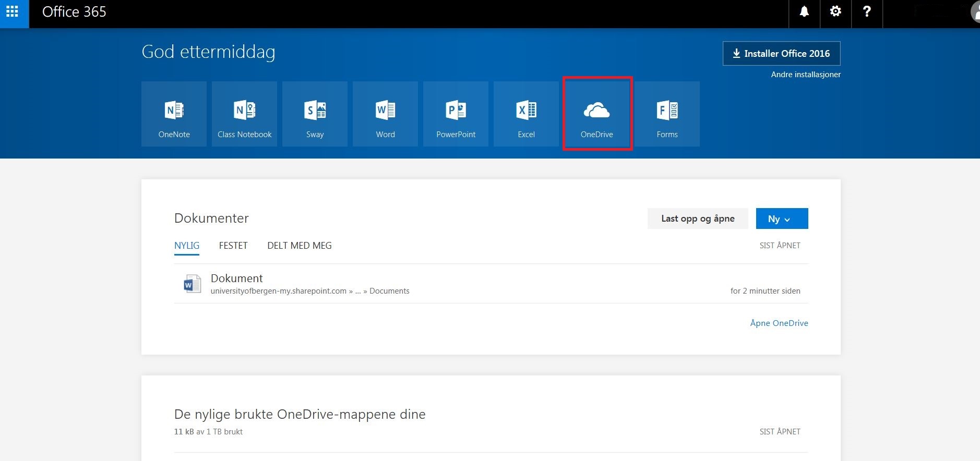
Task: Expand the Ny dropdown button
Action: pyautogui.click(x=781, y=219)
